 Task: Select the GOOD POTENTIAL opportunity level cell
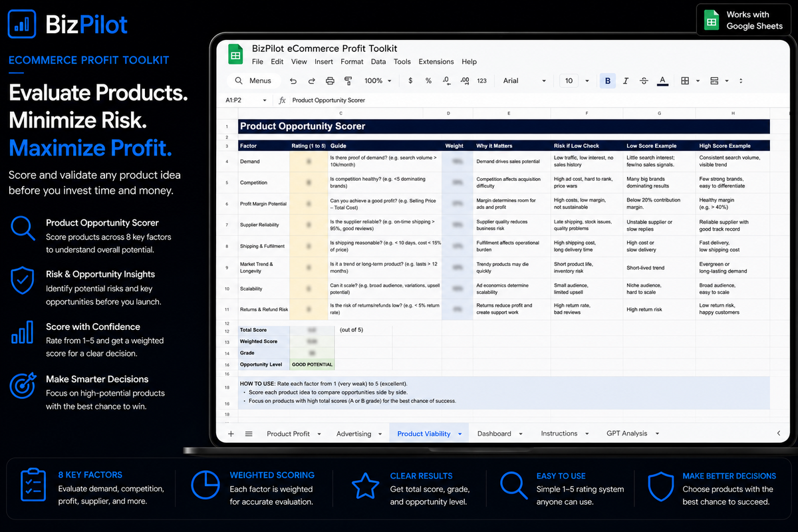coord(312,364)
